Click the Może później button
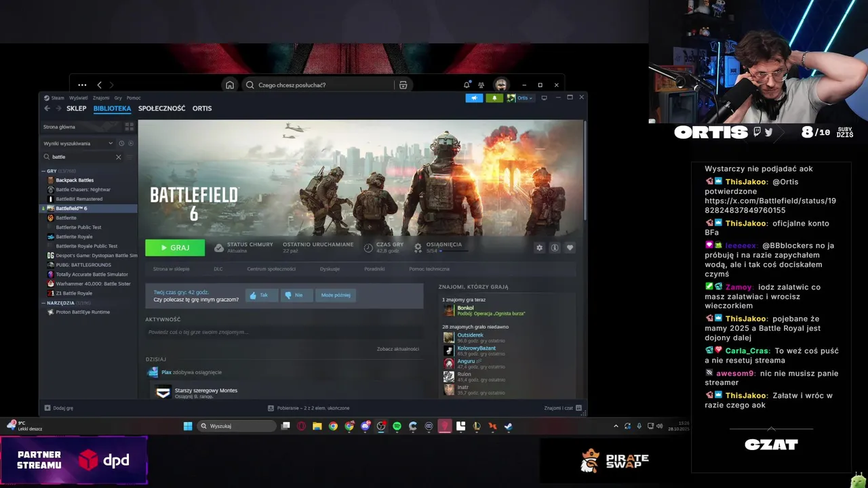 pos(336,296)
